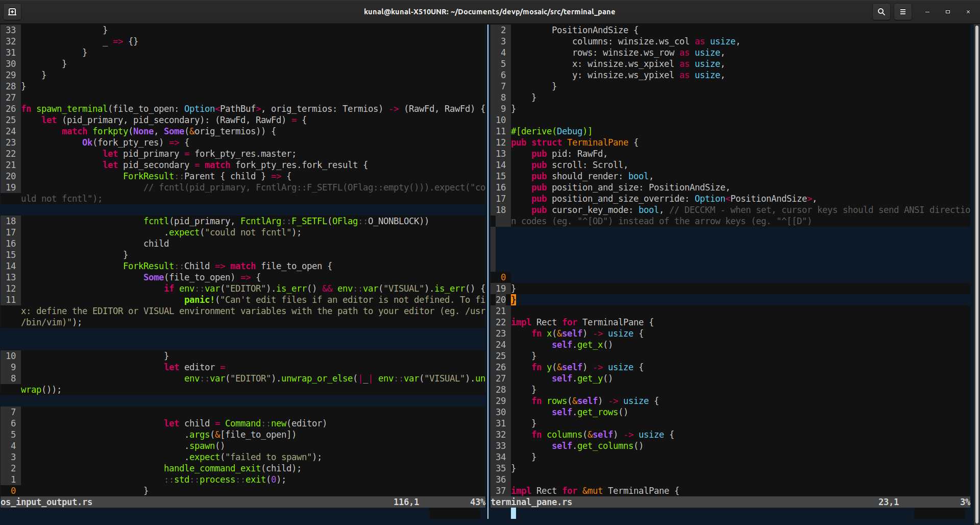Screen dimensions: 980x525
Task: Click 'rows: winsize.ws_row as usize' line
Action: [649, 53]
